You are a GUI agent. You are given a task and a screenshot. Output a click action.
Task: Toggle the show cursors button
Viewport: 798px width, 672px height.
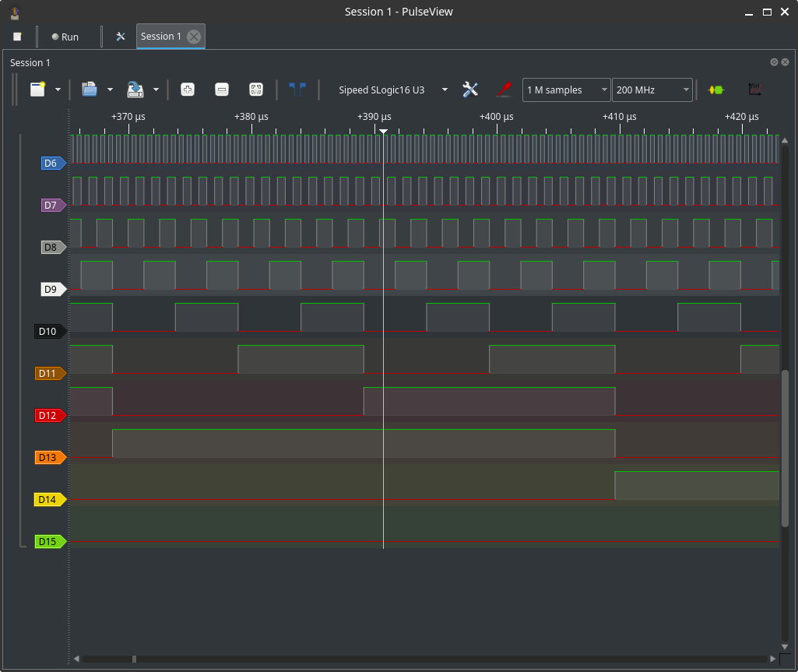(297, 90)
